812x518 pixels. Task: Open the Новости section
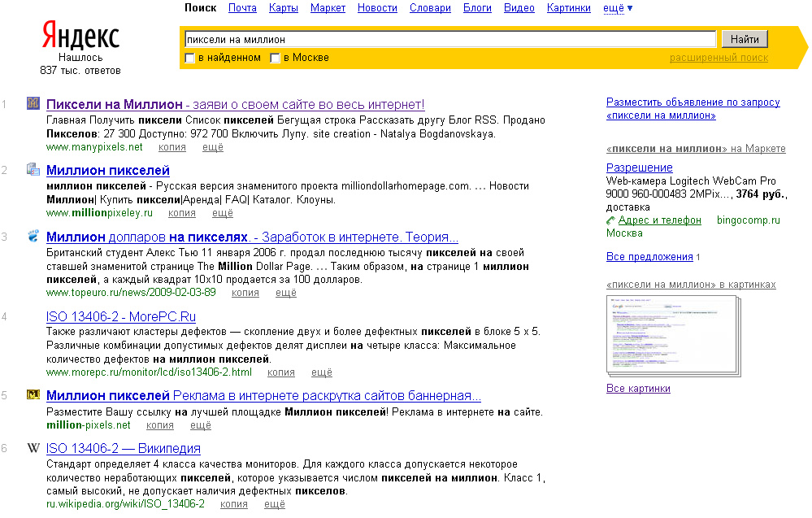click(377, 8)
